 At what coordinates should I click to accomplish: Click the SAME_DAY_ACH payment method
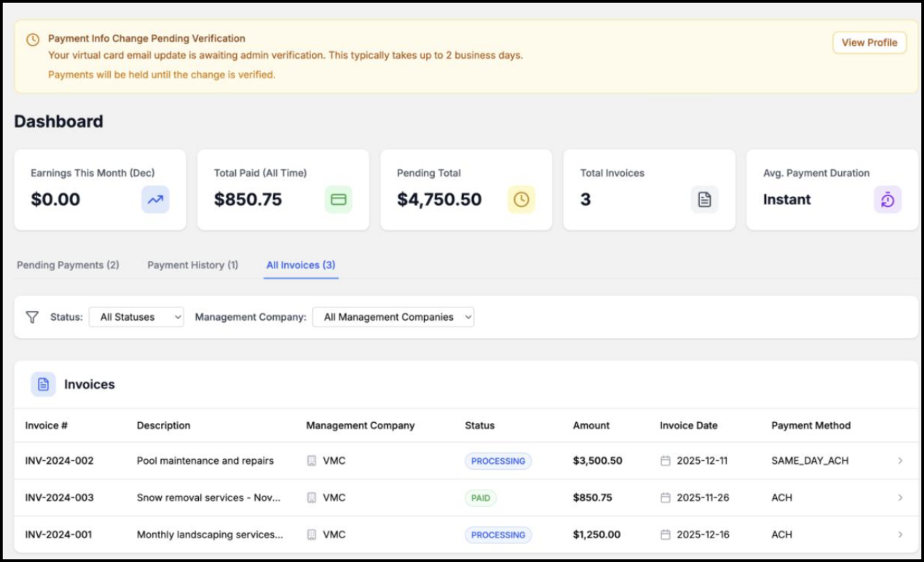(x=810, y=461)
